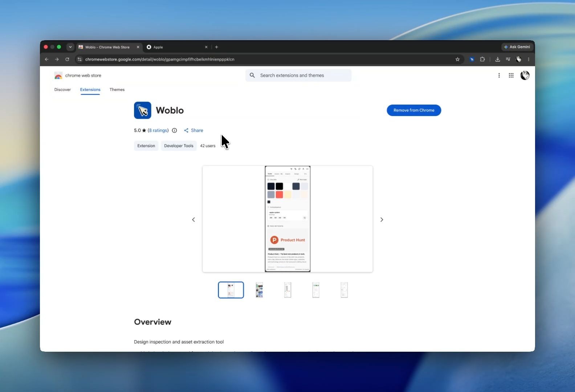The image size is (575, 392).
Task: Switch to the Discover tab
Action: pos(62,90)
